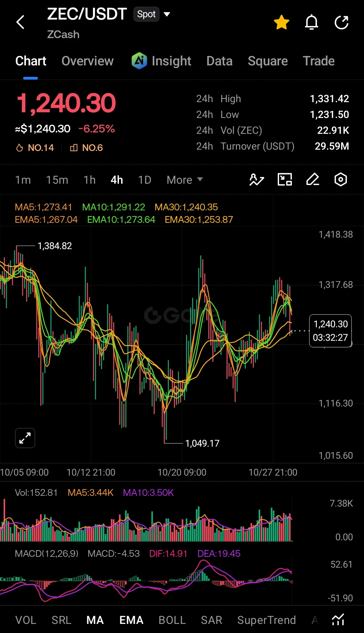Tap the back arrow icon
364x633 pixels.
point(21,22)
